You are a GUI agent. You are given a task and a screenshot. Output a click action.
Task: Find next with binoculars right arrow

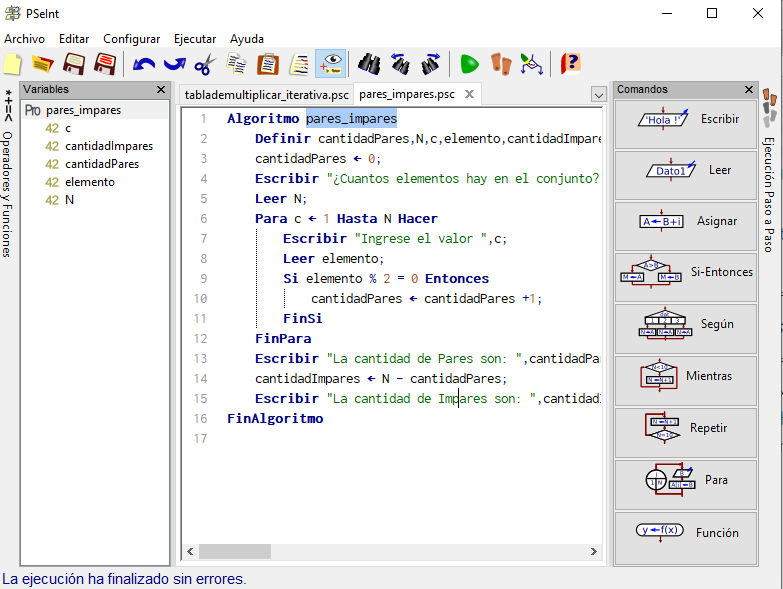430,64
